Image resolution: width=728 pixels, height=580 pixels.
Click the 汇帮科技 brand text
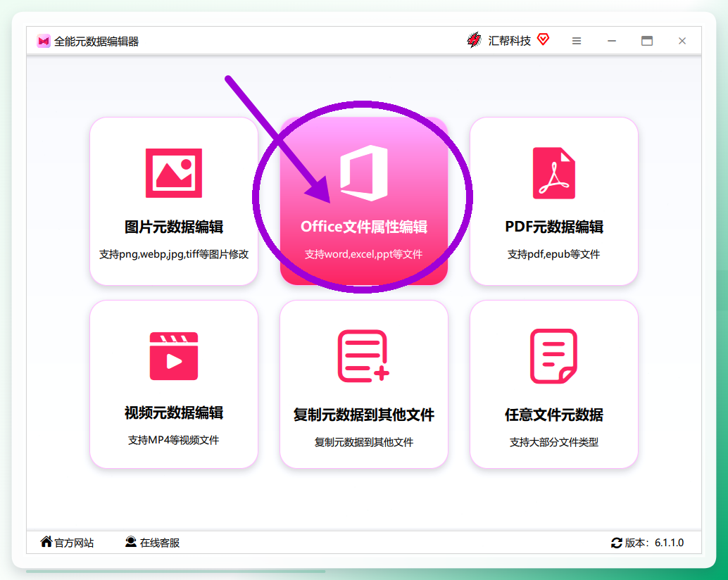(x=509, y=41)
